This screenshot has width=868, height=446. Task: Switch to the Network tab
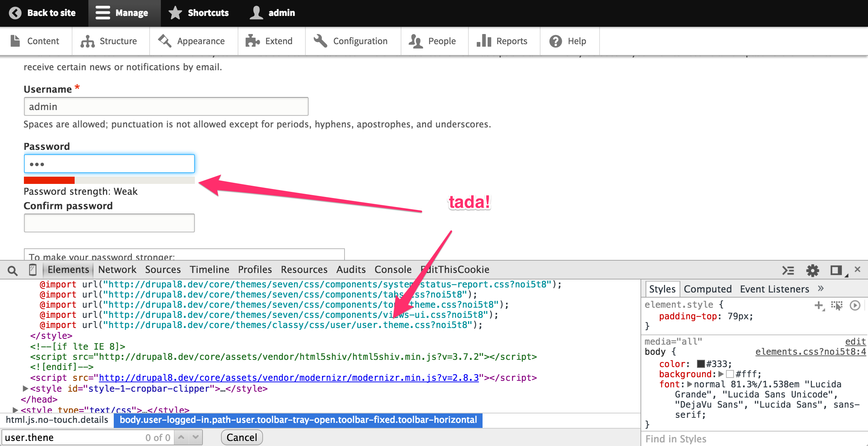click(117, 270)
